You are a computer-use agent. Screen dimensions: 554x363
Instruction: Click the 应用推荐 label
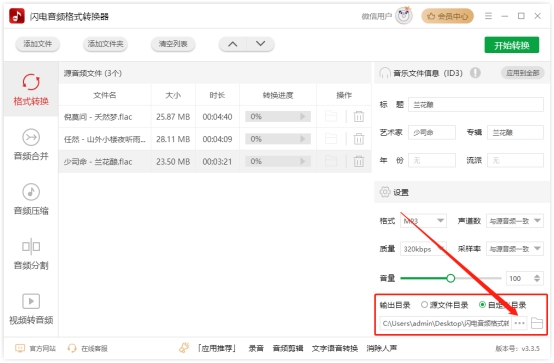(x=217, y=349)
